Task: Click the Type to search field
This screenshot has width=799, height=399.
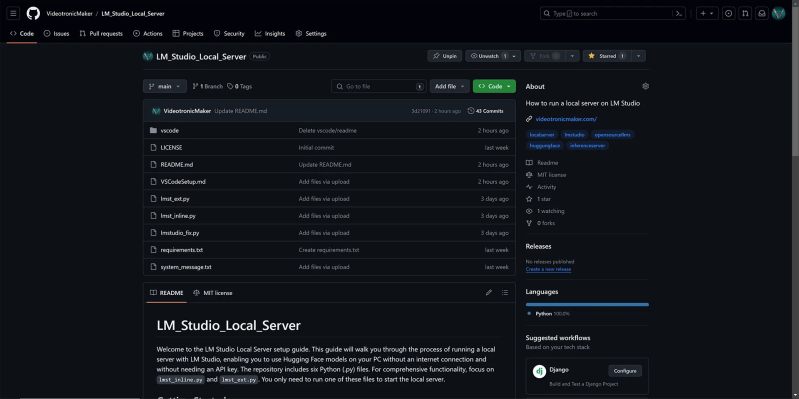Action: click(606, 14)
